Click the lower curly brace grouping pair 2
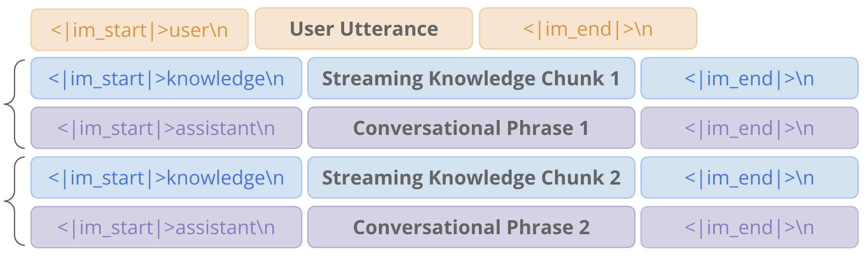 (x=14, y=201)
